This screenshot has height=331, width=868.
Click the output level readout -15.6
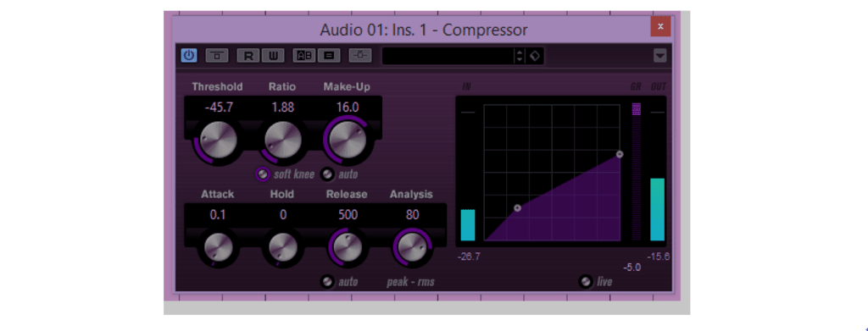click(658, 257)
